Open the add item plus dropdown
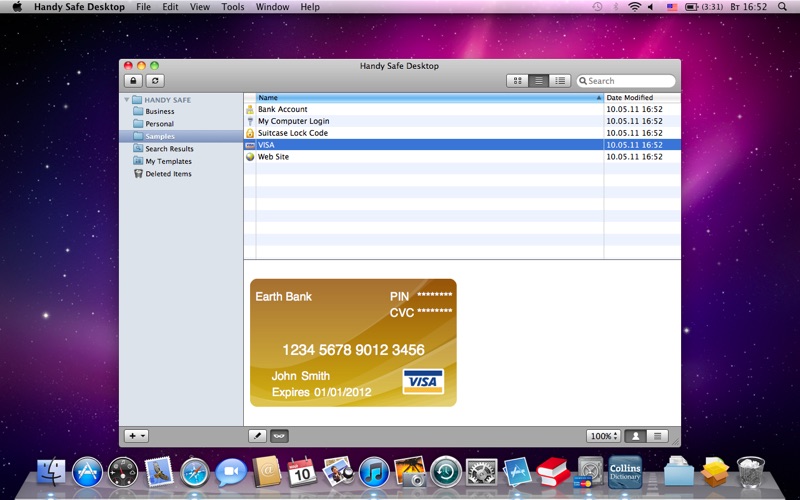 (136, 436)
